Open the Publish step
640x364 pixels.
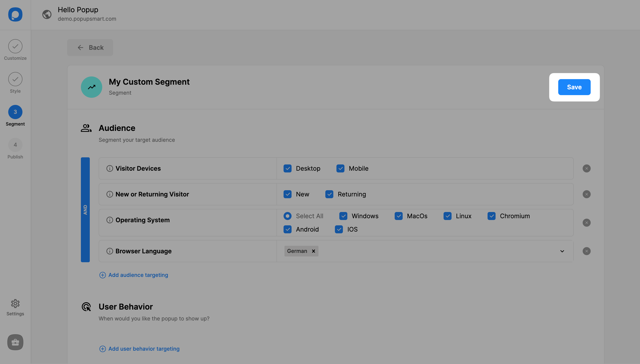point(15,145)
